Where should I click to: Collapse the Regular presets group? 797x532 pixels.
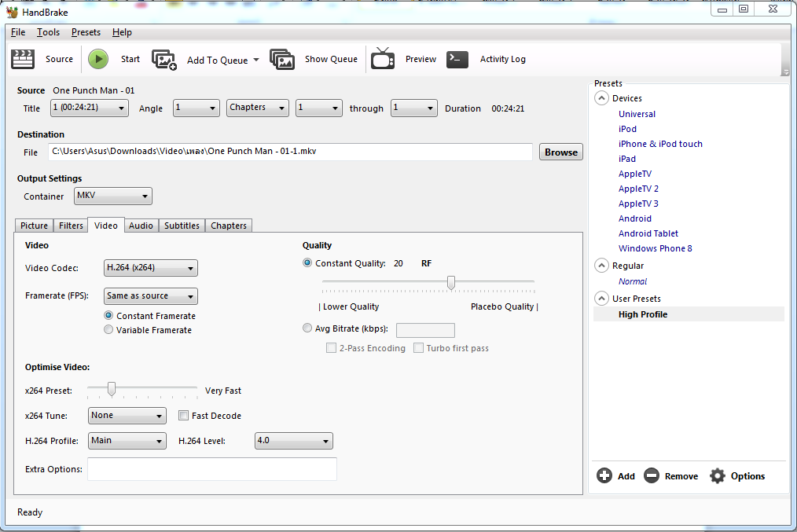(x=602, y=266)
